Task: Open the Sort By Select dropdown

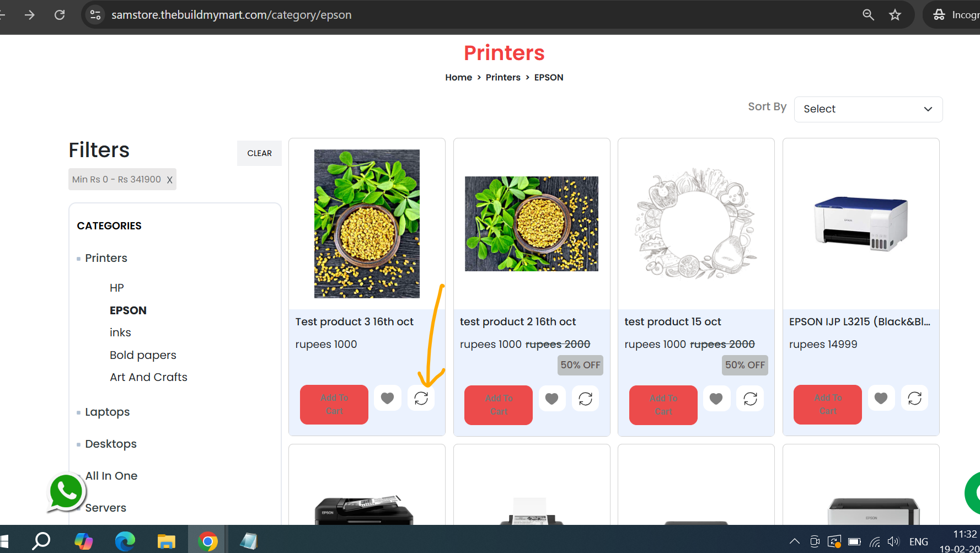Action: pos(868,109)
